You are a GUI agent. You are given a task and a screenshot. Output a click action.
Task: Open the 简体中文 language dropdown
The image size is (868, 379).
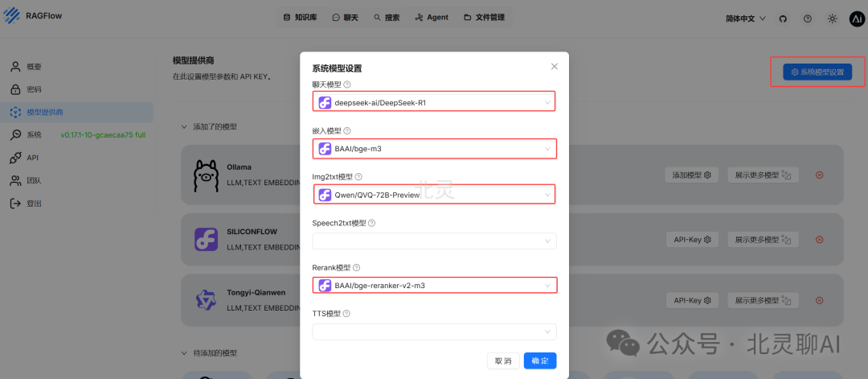click(746, 19)
